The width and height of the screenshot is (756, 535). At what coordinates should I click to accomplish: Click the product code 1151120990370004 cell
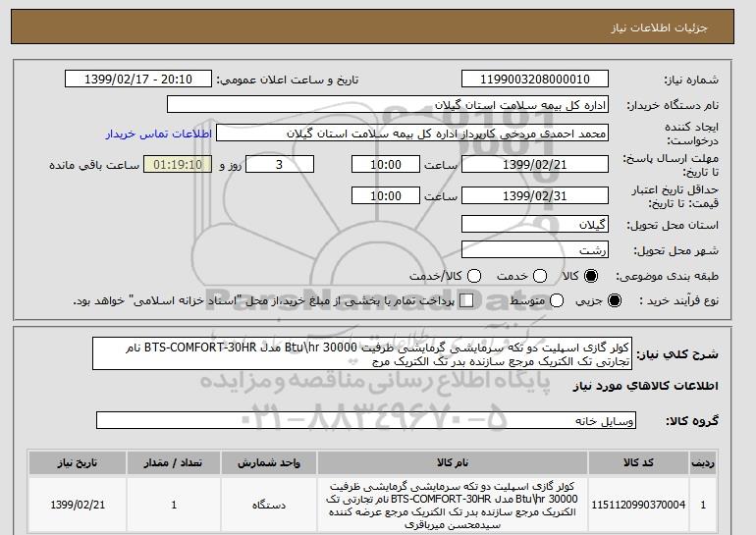638,505
